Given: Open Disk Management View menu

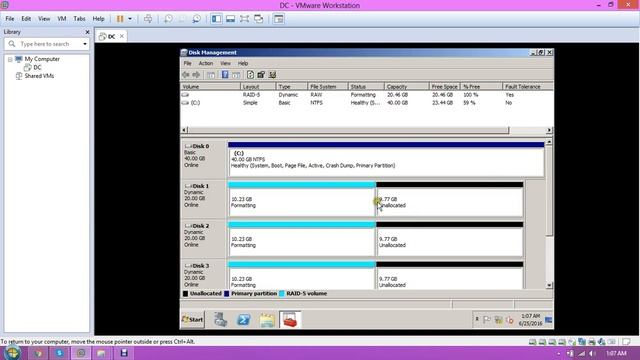Looking at the screenshot, I should click(x=225, y=63).
